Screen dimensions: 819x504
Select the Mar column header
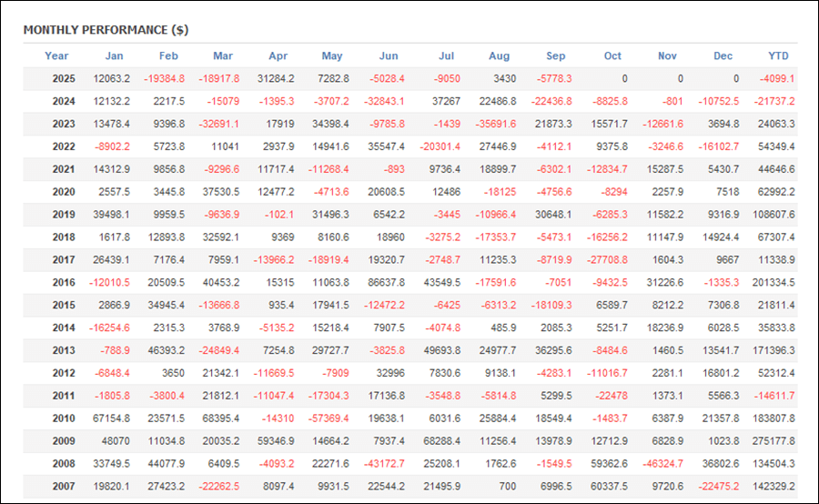(222, 55)
